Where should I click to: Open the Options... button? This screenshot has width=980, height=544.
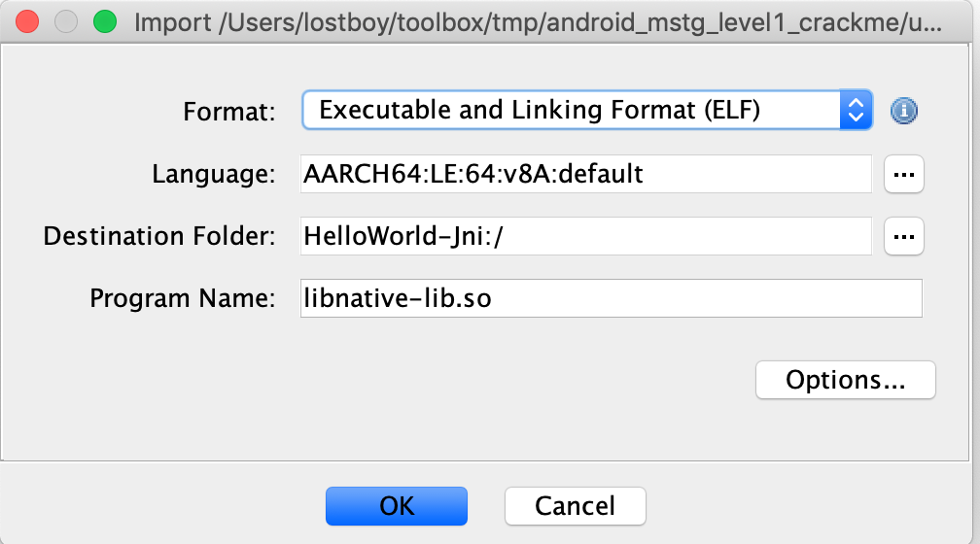845,380
